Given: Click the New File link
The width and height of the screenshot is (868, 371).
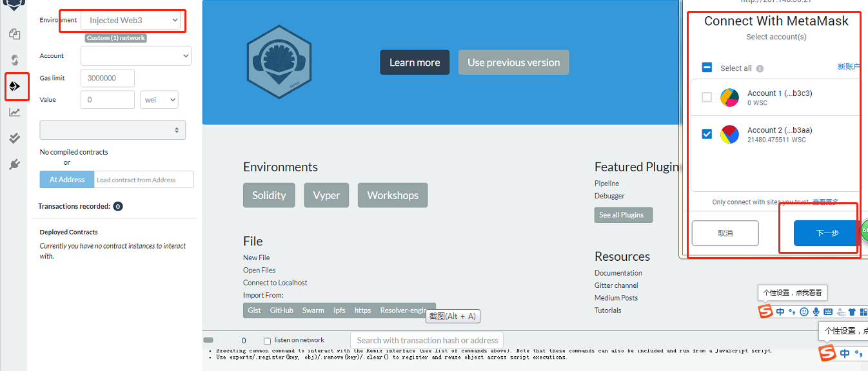Looking at the screenshot, I should (257, 258).
